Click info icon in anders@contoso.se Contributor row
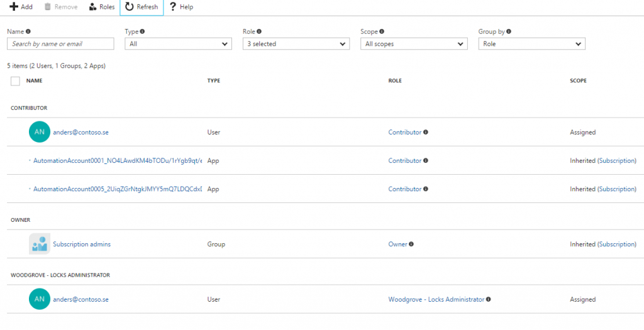Viewport: 644px width, 330px height. click(x=426, y=132)
